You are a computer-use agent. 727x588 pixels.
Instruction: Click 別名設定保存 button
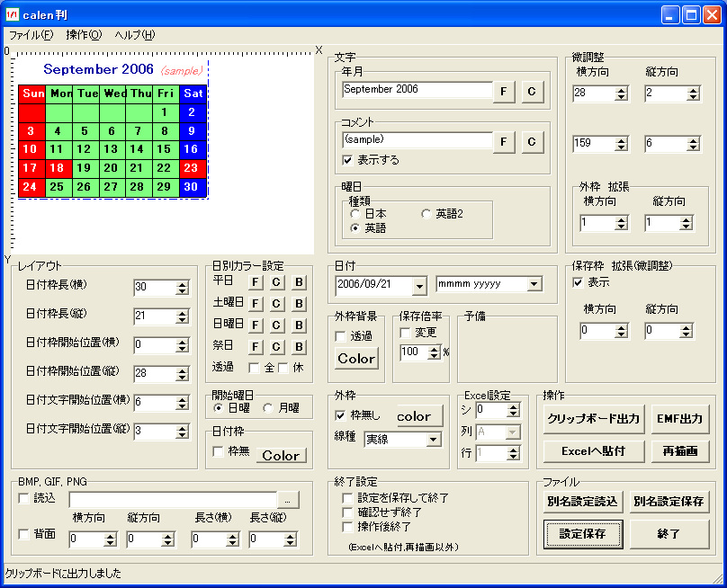(669, 502)
